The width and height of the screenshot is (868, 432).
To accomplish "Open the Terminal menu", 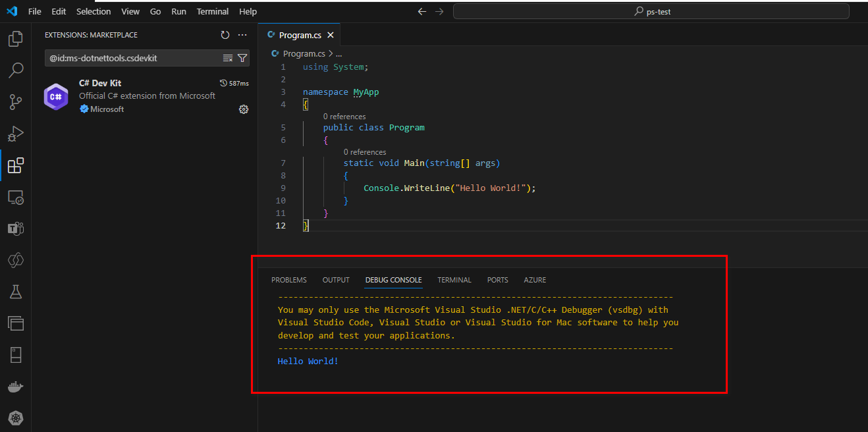I will click(x=213, y=11).
